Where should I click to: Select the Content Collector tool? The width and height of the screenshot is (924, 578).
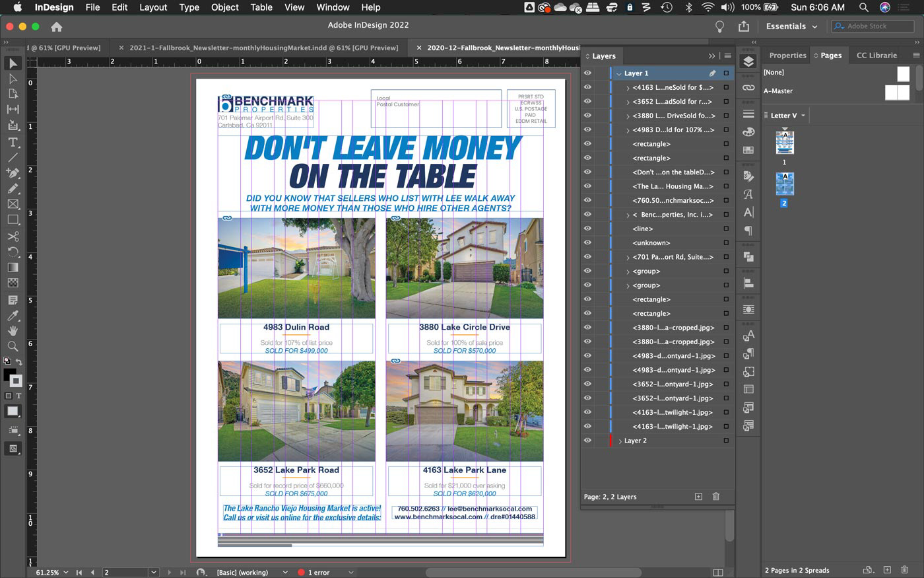[x=13, y=125]
